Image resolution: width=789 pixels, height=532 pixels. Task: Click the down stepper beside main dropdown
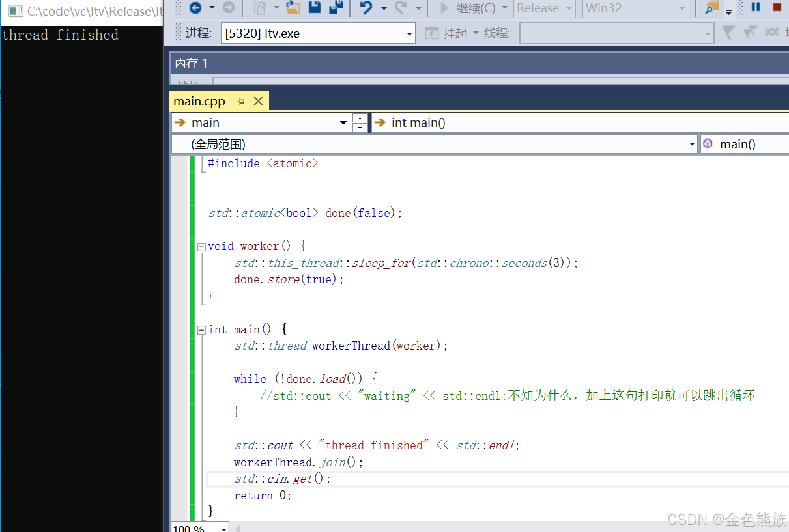click(360, 128)
